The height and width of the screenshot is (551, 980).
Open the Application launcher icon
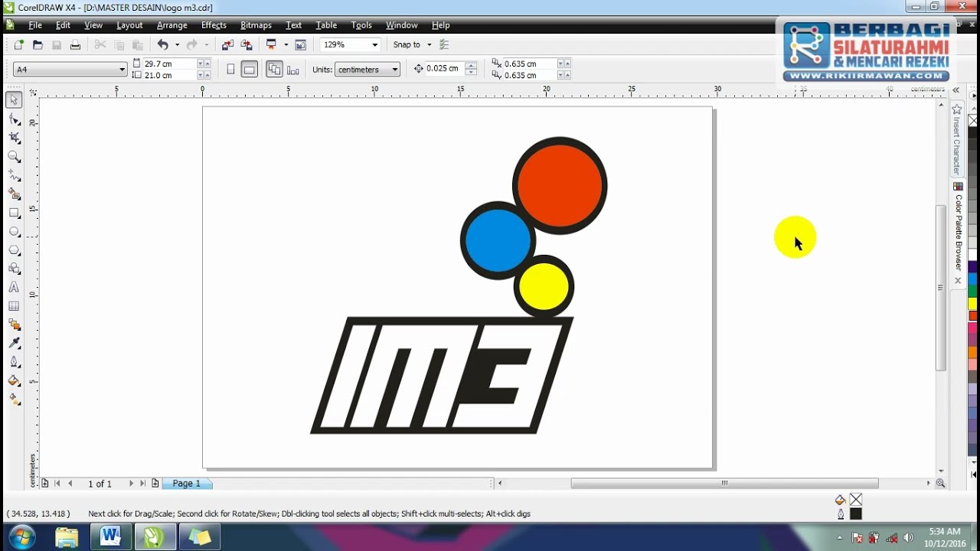[271, 45]
